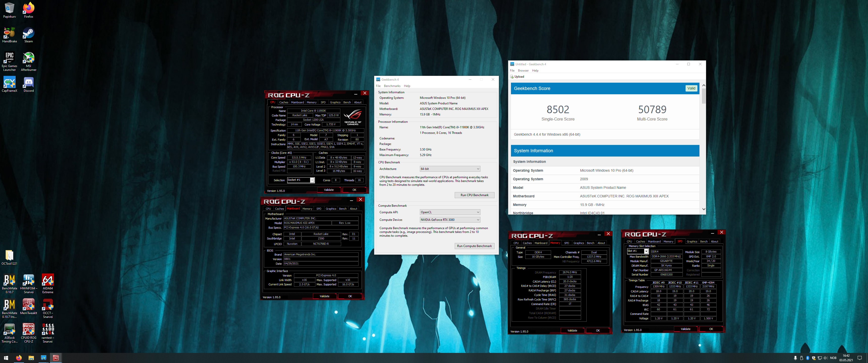Open OCCT Snarvei desktop shortcut
Viewport: 868px width, 363px height.
click(48, 309)
